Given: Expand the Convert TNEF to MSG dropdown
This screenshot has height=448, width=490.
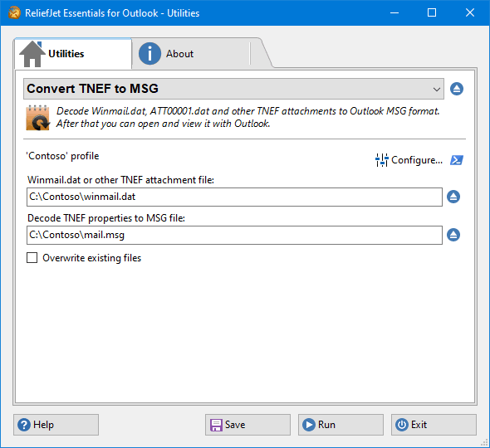Looking at the screenshot, I should (233, 89).
